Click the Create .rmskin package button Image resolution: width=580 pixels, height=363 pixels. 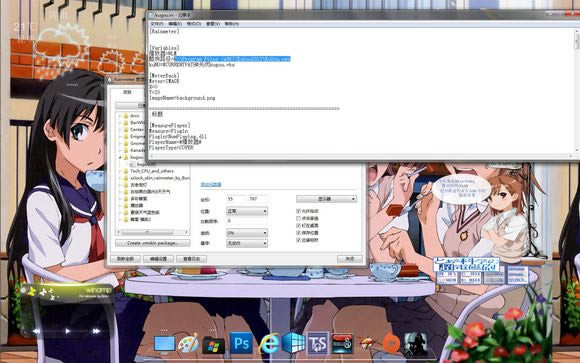pyautogui.click(x=152, y=243)
